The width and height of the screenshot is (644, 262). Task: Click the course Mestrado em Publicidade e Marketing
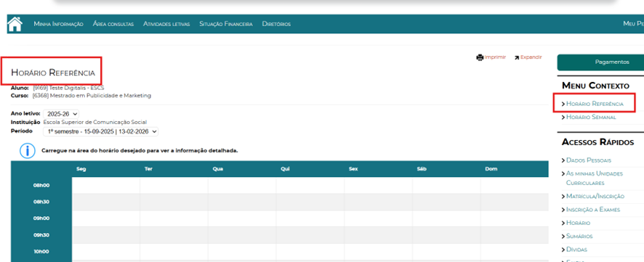(100, 96)
